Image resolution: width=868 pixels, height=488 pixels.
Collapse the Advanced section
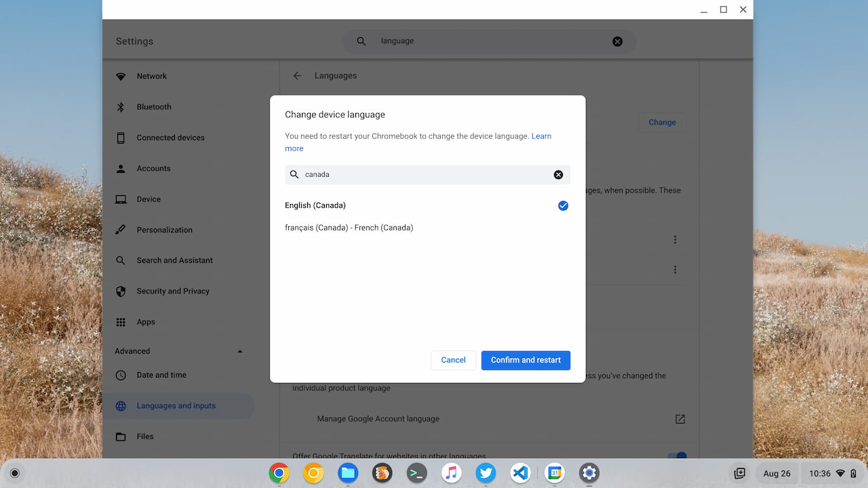point(239,351)
